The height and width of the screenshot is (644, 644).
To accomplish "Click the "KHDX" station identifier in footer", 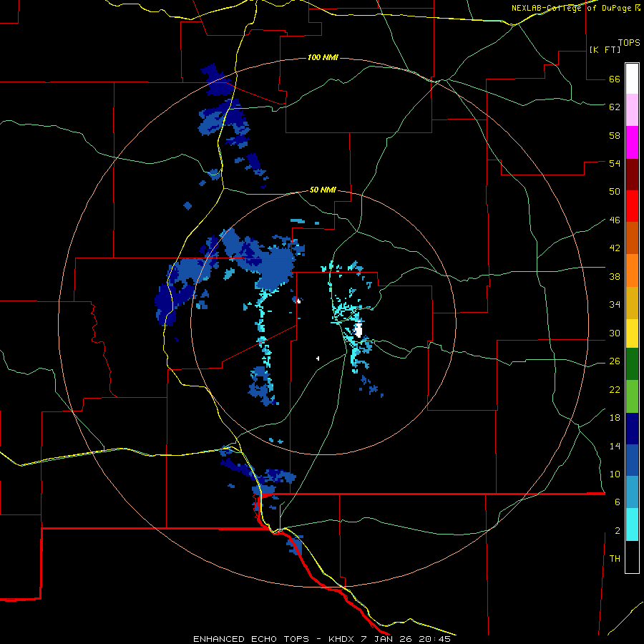I will (x=342, y=639).
